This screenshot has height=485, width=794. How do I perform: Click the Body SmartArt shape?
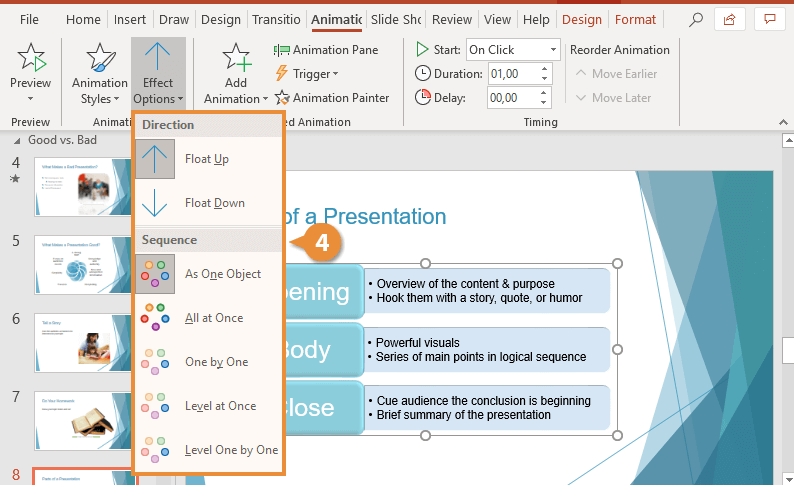[x=325, y=349]
